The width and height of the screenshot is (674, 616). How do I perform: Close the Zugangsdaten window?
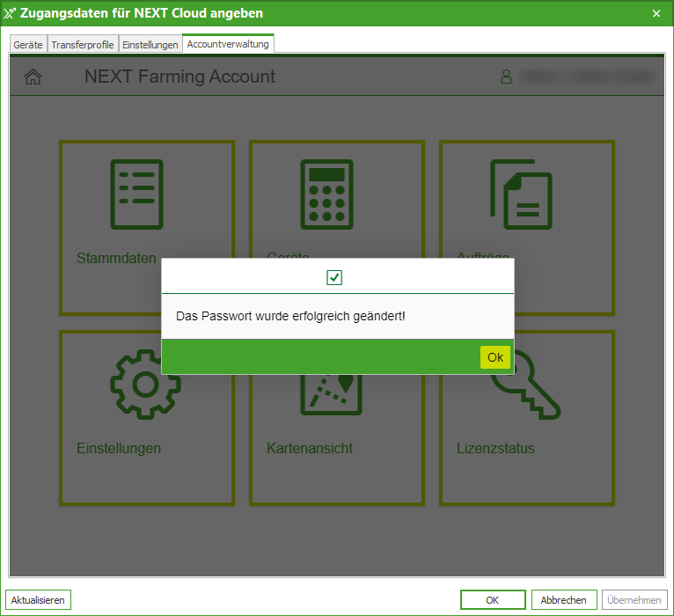pyautogui.click(x=656, y=13)
